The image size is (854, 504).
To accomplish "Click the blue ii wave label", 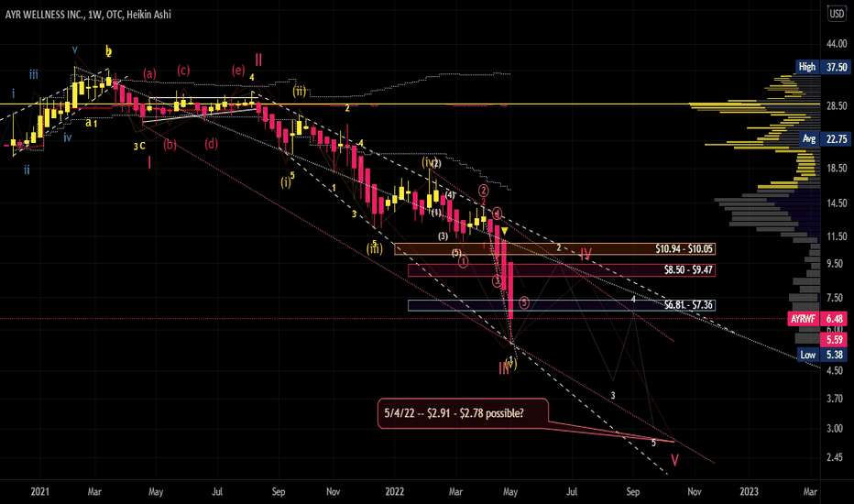I will point(27,170).
